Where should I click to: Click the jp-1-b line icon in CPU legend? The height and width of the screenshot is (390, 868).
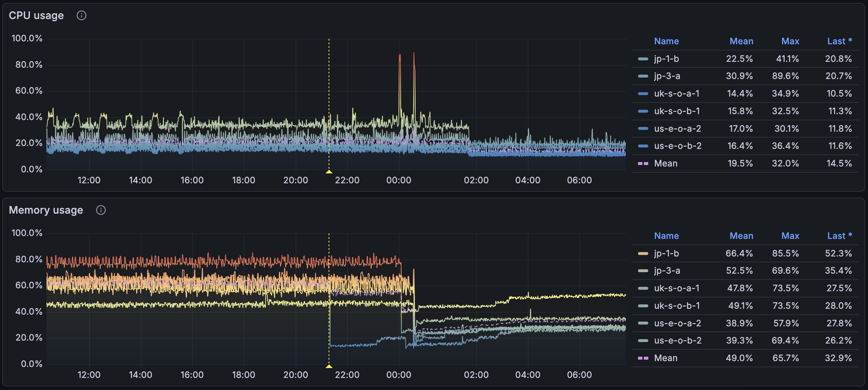pyautogui.click(x=642, y=59)
